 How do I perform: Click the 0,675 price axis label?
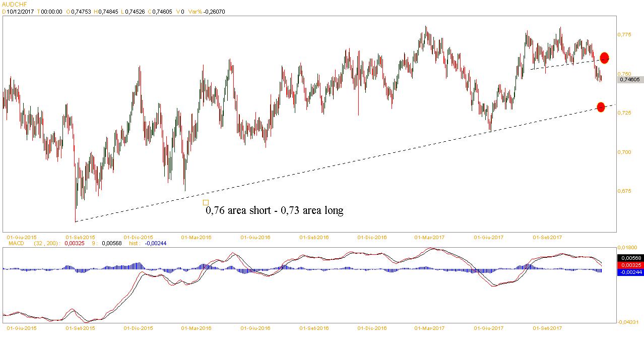click(624, 191)
